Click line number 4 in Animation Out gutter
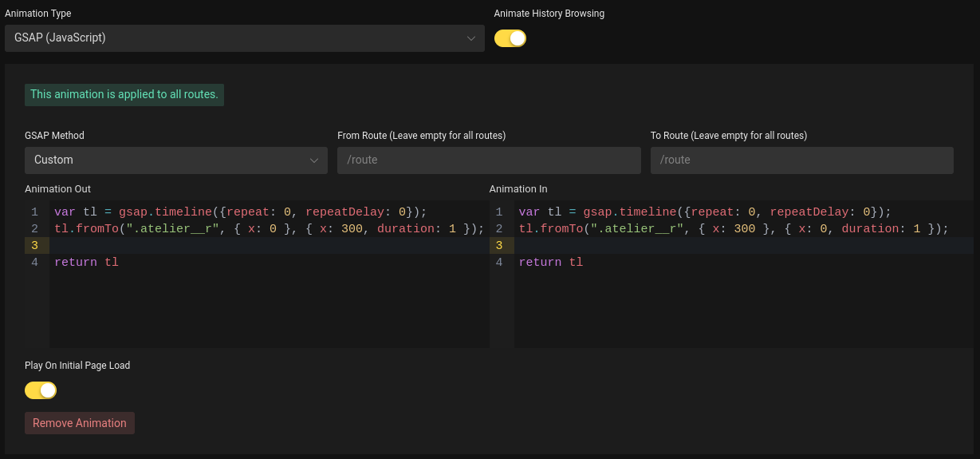The height and width of the screenshot is (459, 980). [x=34, y=263]
